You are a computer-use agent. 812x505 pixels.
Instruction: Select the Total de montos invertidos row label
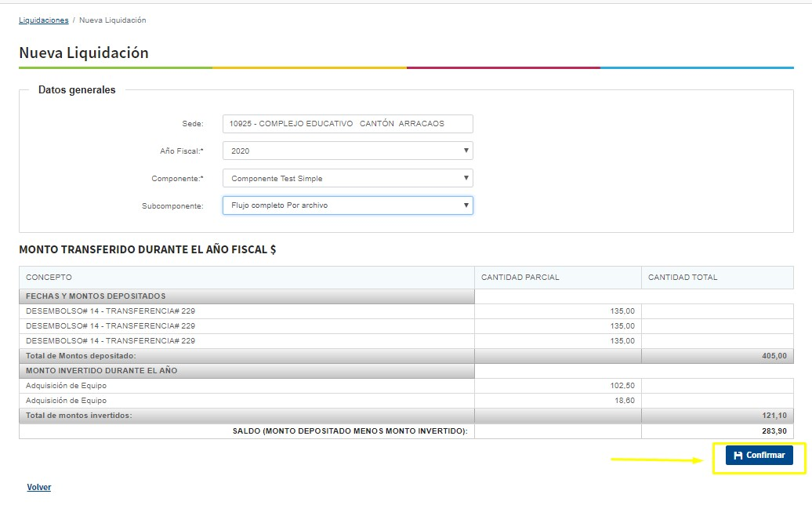(x=78, y=416)
